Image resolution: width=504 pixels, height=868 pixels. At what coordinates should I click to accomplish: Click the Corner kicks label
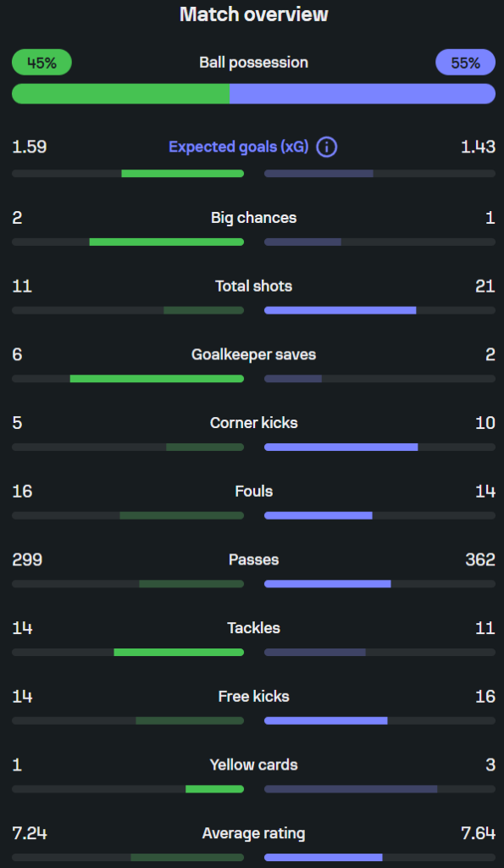tap(253, 423)
